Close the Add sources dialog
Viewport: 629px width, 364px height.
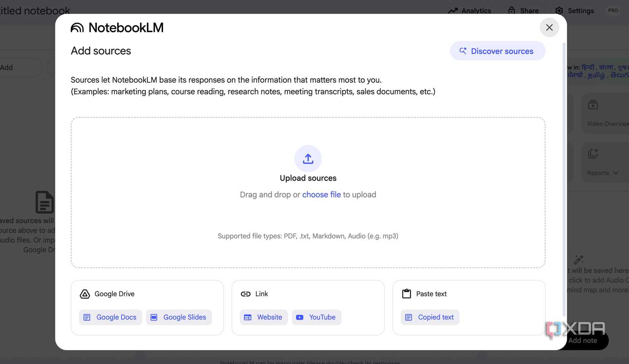(549, 27)
